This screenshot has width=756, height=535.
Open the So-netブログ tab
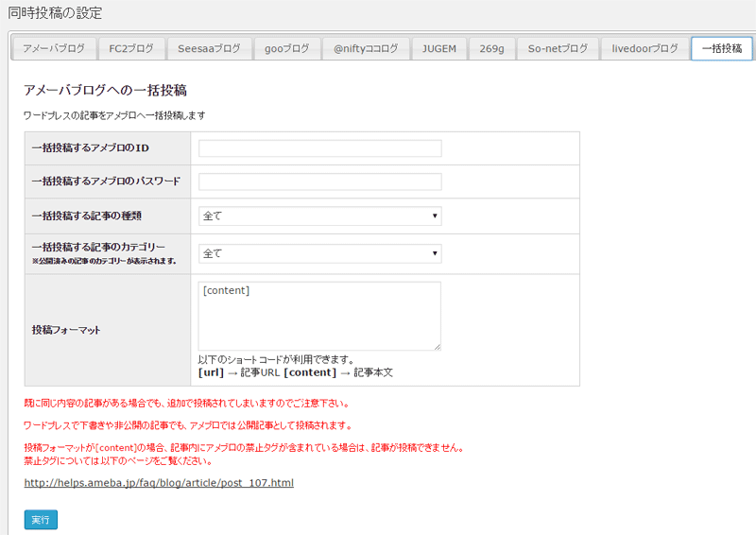[x=558, y=48]
